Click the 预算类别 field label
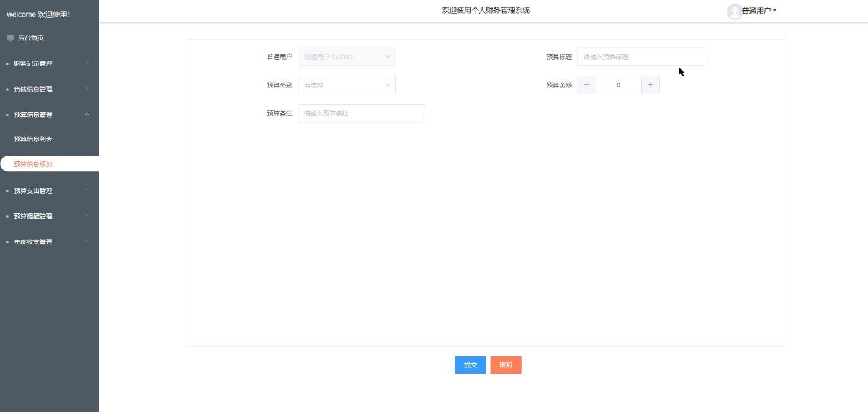The width and height of the screenshot is (868, 412). pos(279,85)
